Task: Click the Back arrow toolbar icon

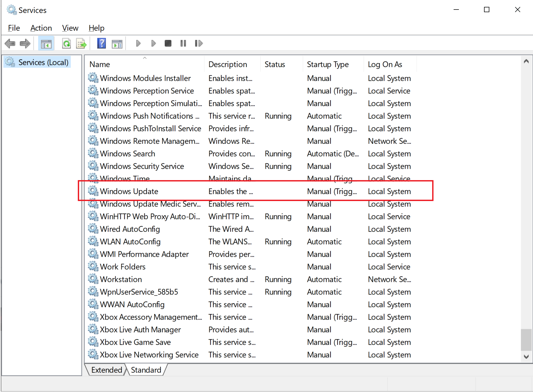Action: click(10, 43)
